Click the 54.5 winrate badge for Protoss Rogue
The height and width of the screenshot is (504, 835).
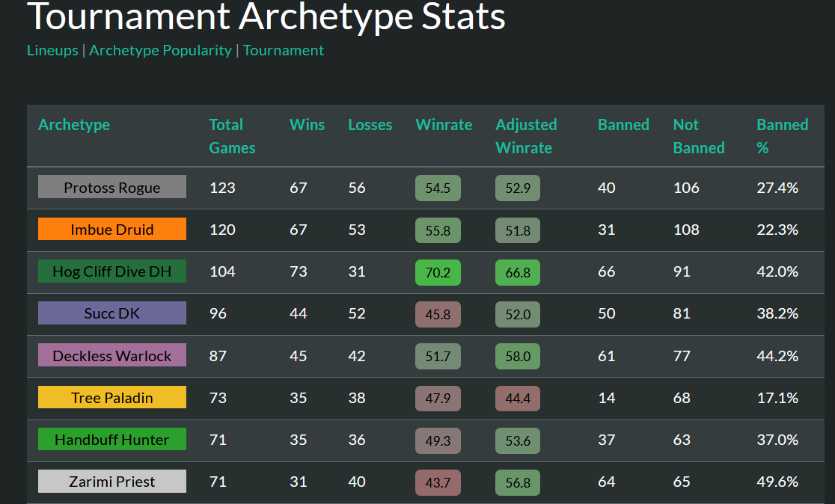point(438,188)
